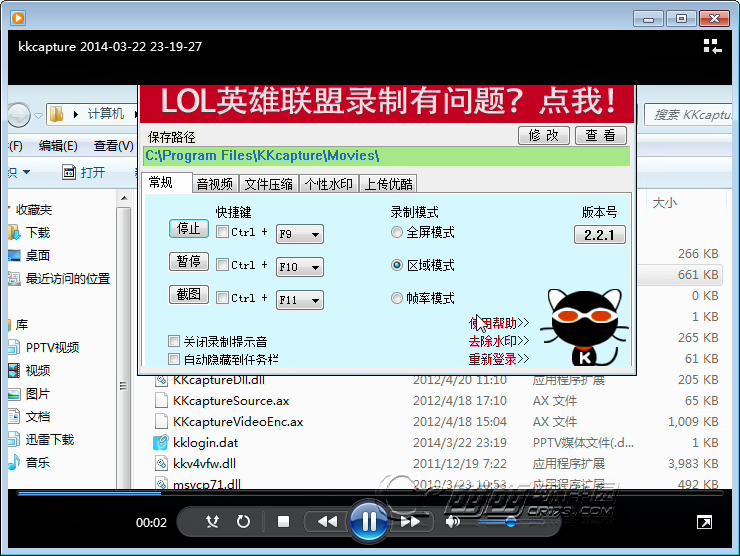Open the 个性水印 tab
Viewport: 740px width, 556px height.
329,184
